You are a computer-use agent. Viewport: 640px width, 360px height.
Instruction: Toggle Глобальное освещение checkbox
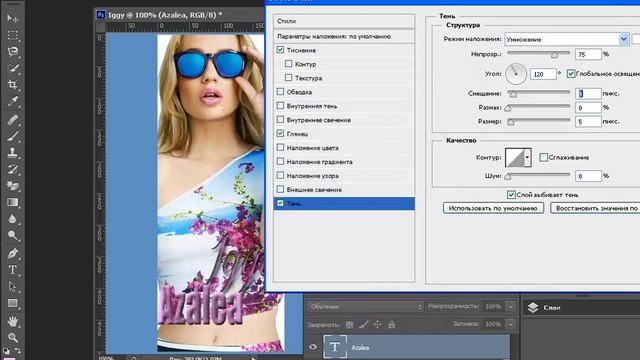pos(571,73)
